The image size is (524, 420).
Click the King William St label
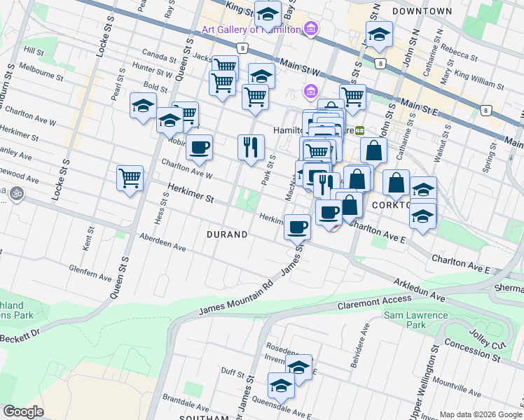pos(479,80)
